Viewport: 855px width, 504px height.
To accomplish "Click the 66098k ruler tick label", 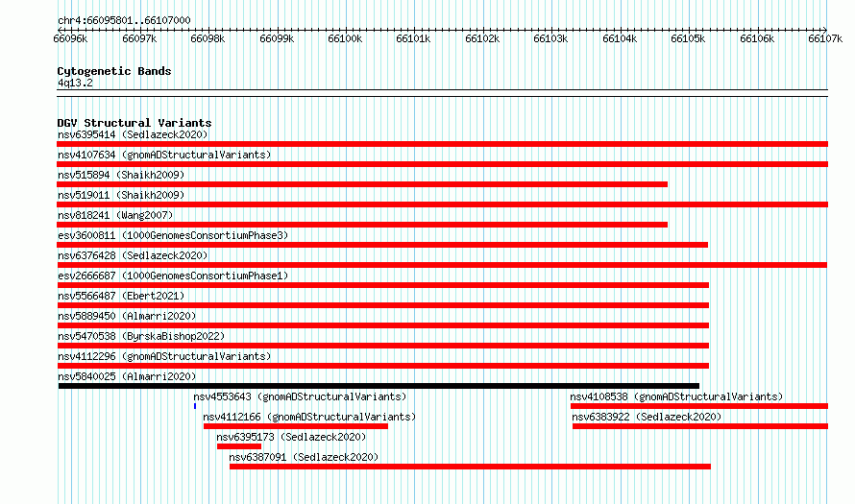I will coord(208,38).
